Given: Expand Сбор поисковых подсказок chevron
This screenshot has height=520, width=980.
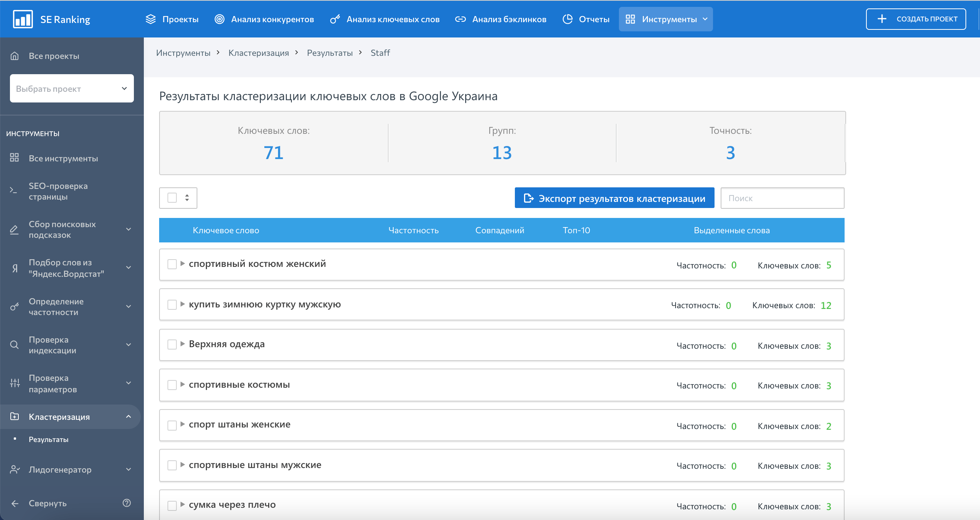Looking at the screenshot, I should pyautogui.click(x=129, y=229).
